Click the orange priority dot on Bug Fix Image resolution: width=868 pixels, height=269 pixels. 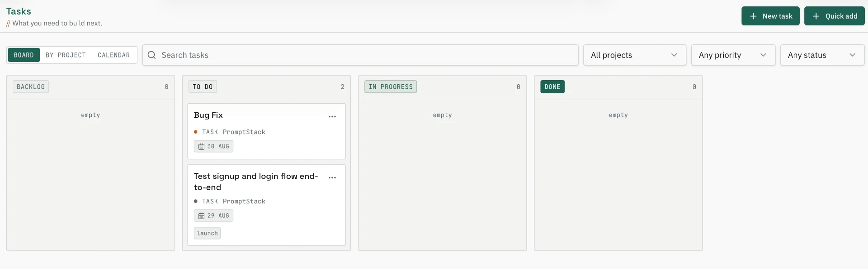(196, 132)
